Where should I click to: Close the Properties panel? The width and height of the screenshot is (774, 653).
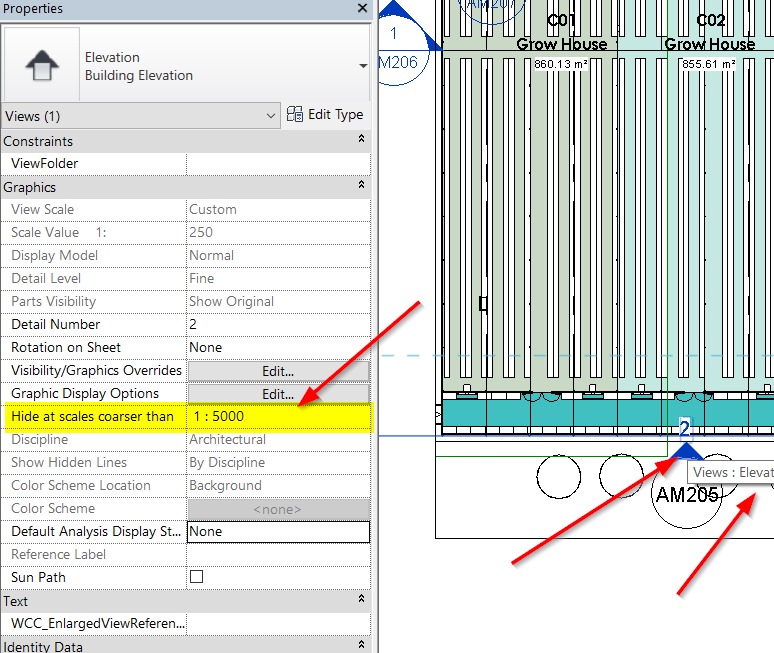coord(362,9)
